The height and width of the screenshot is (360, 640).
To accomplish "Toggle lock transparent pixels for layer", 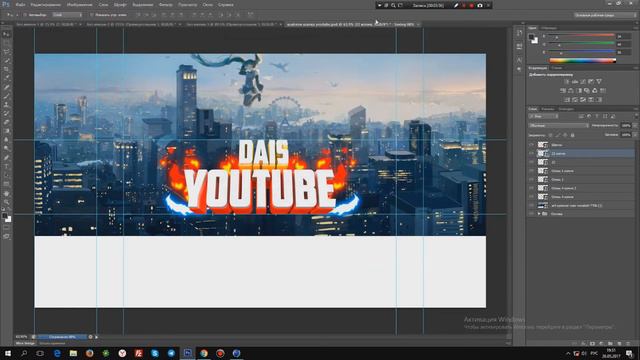I will tap(551, 135).
